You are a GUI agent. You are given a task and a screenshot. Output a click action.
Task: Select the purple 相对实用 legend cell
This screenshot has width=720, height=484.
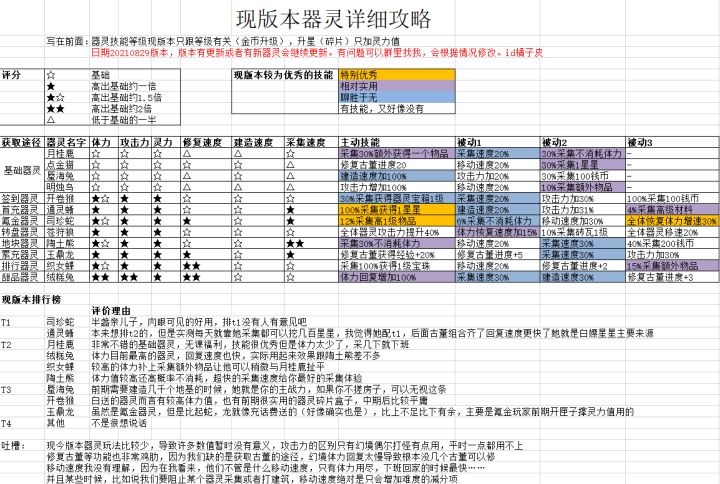(x=397, y=86)
